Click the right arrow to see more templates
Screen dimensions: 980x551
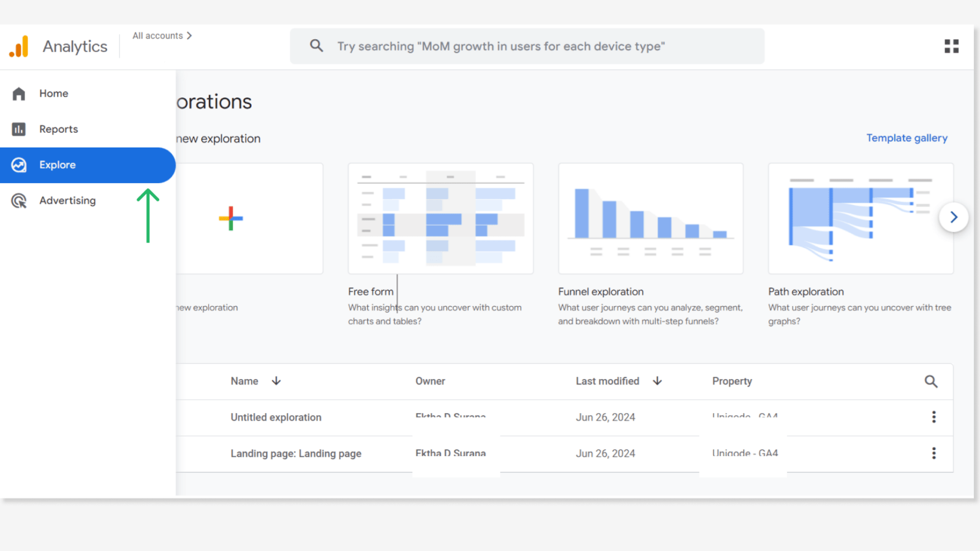(953, 217)
